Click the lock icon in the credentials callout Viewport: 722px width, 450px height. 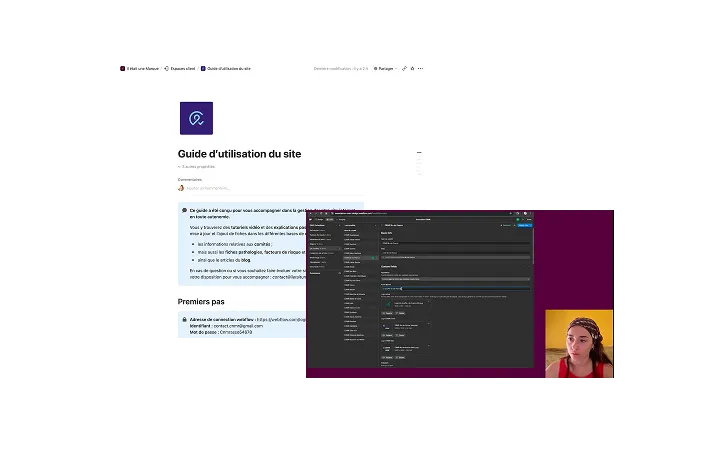click(x=185, y=320)
